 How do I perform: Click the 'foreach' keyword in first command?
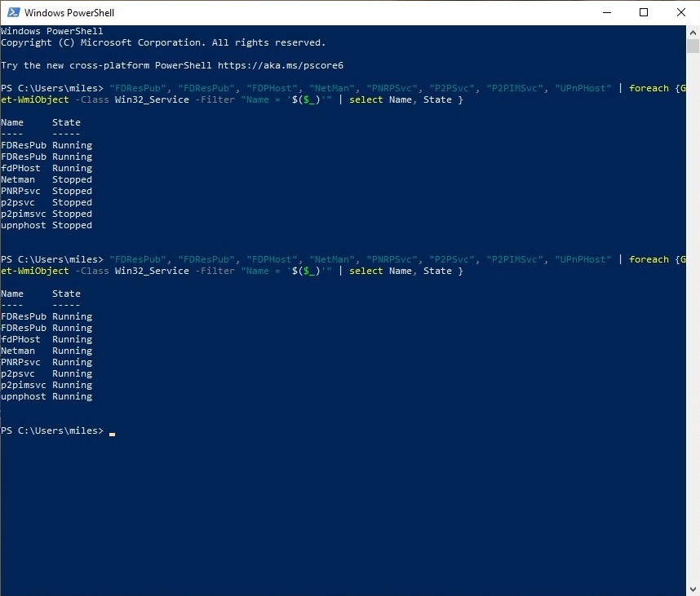click(649, 88)
